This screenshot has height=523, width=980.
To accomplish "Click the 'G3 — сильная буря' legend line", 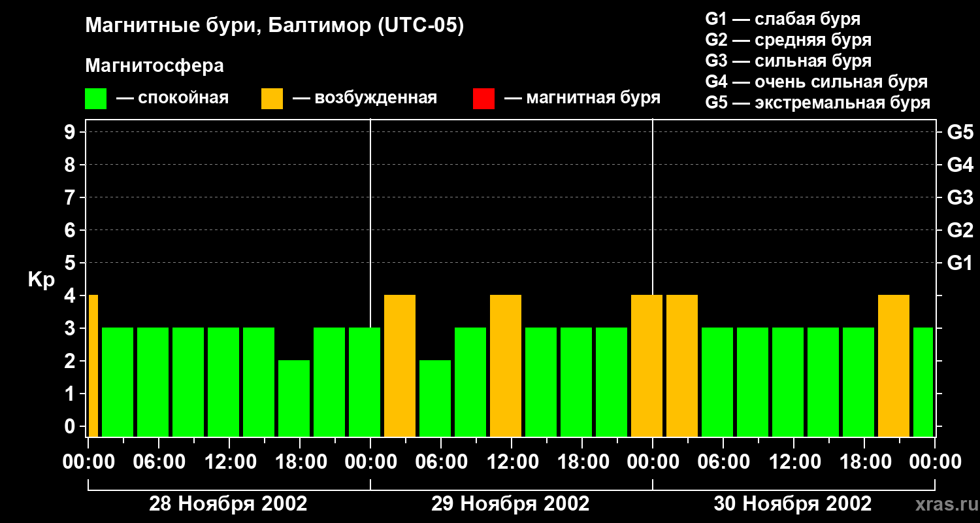I will pyautogui.click(x=788, y=61).
